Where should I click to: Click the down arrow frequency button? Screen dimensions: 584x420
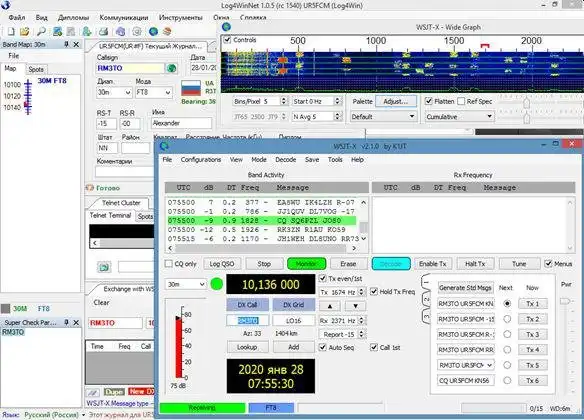click(355, 306)
